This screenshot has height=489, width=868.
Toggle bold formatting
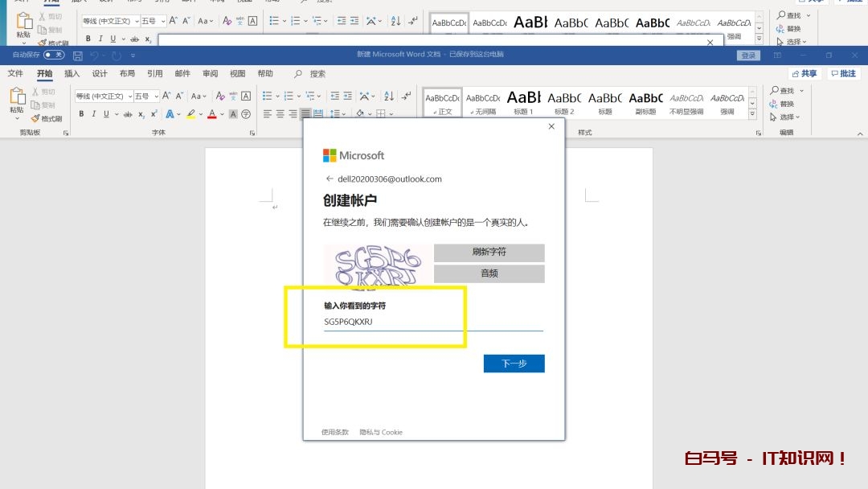[81, 114]
